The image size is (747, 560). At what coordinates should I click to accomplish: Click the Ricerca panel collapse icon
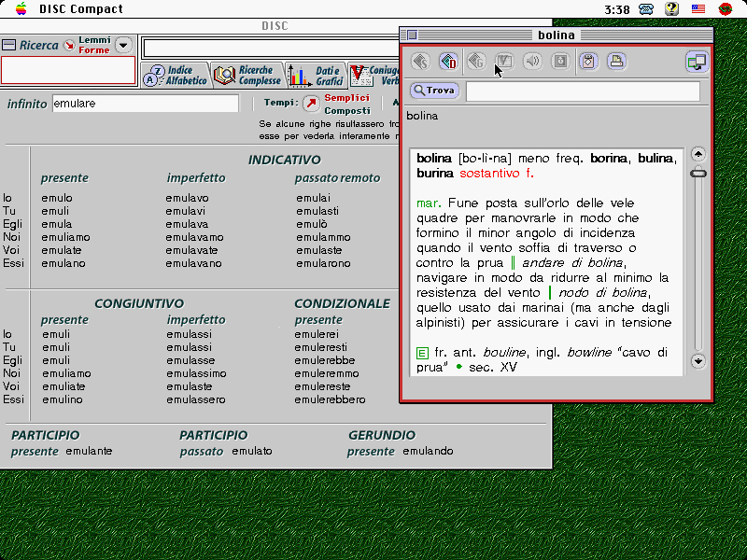[8, 45]
